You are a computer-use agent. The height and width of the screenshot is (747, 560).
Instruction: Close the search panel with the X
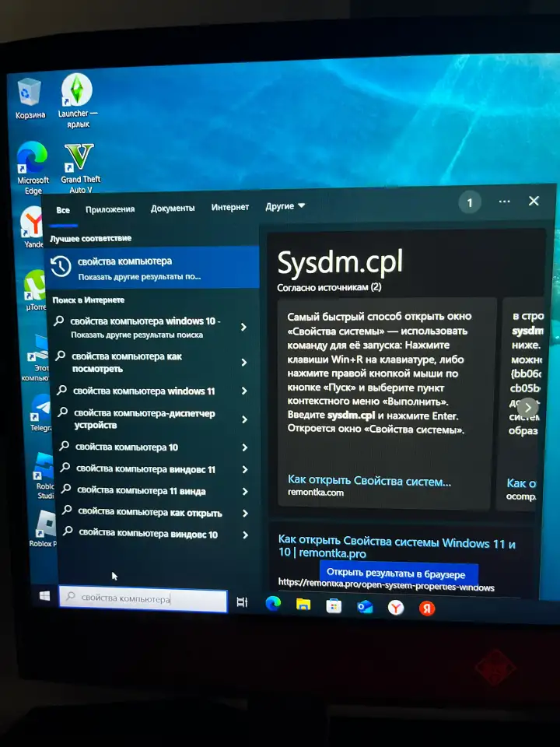pyautogui.click(x=534, y=201)
